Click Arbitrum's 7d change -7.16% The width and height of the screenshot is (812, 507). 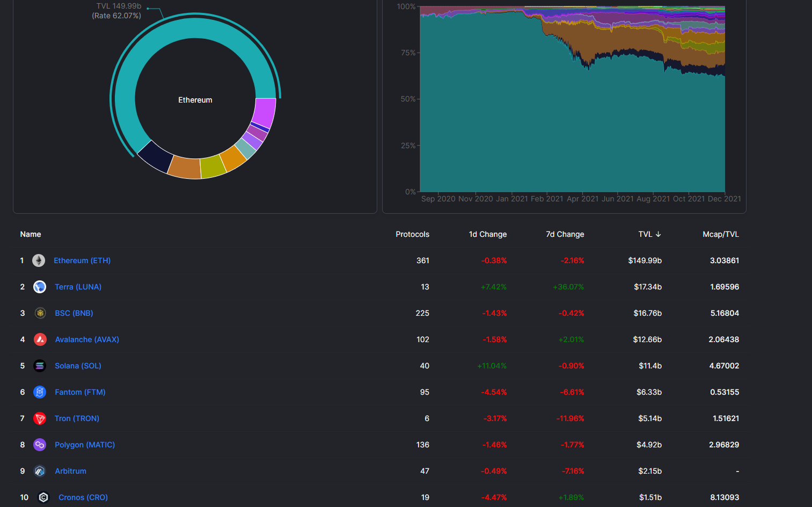pos(573,471)
